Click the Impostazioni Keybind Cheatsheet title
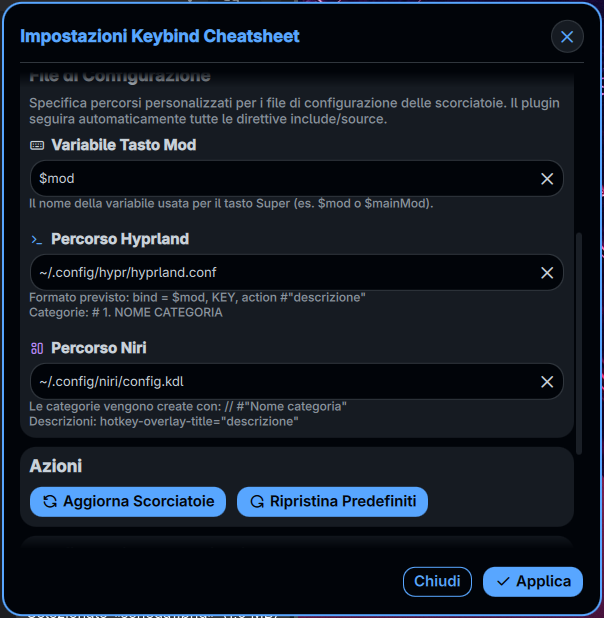This screenshot has height=618, width=604. pyautogui.click(x=160, y=36)
